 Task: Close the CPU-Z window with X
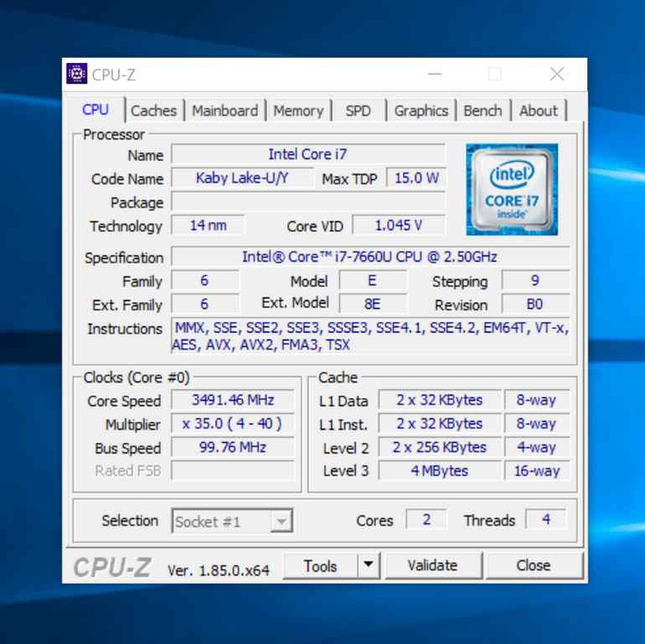pos(557,74)
